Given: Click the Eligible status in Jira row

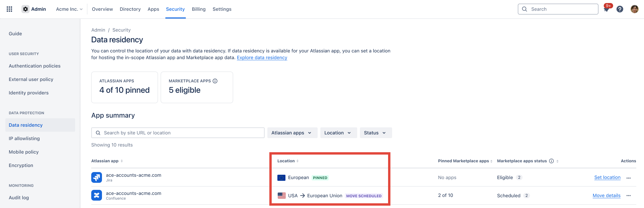Looking at the screenshot, I should [x=505, y=177].
